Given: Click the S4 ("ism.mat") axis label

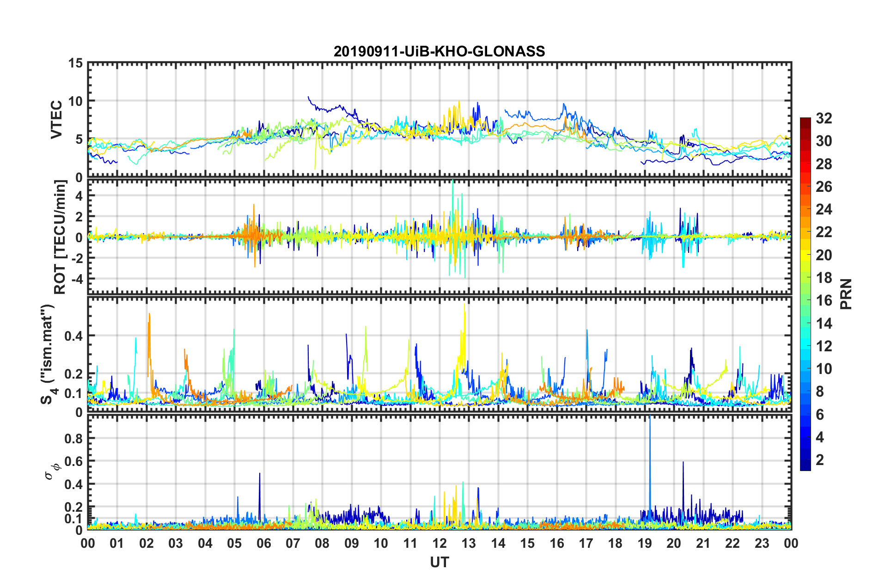Looking at the screenshot, I should point(49,354).
